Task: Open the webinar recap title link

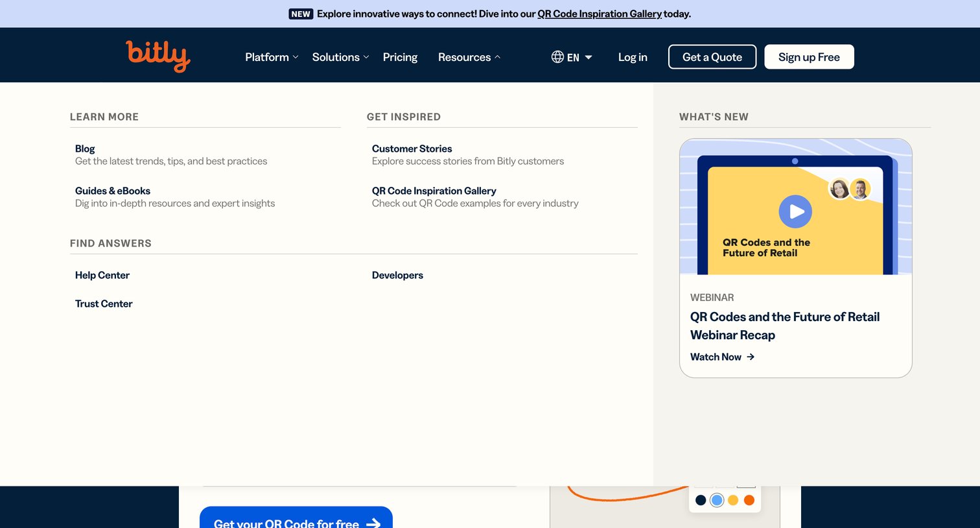Action: click(785, 326)
